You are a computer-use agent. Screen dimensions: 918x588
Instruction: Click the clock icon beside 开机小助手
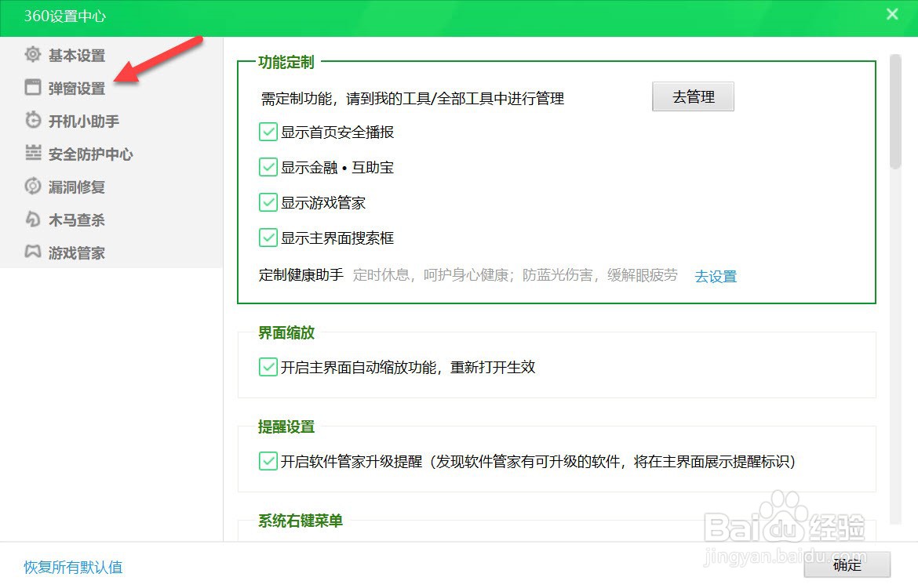click(33, 120)
